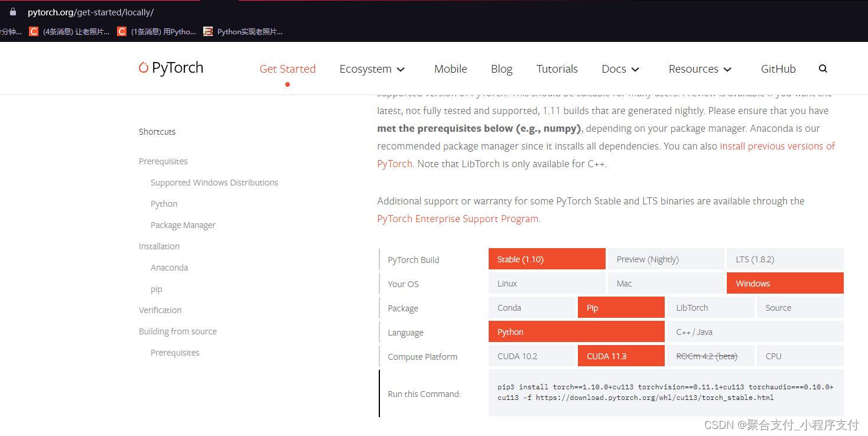
Task: Click the pytorch.org address bar URL
Action: click(90, 12)
